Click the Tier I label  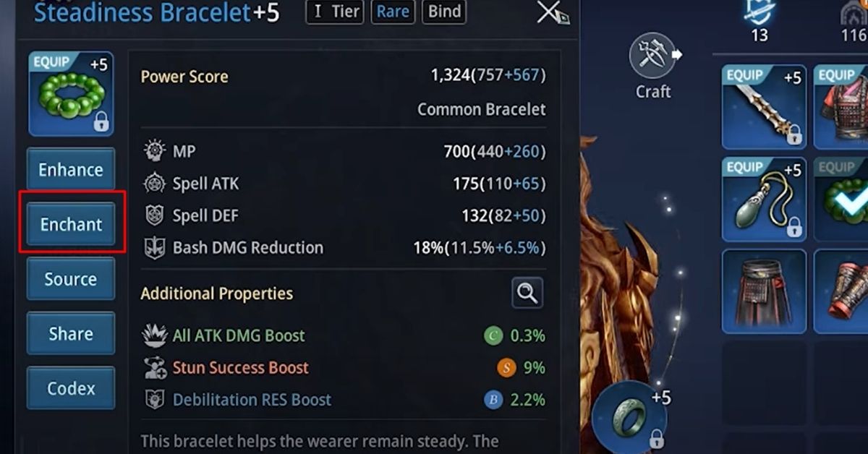click(334, 12)
